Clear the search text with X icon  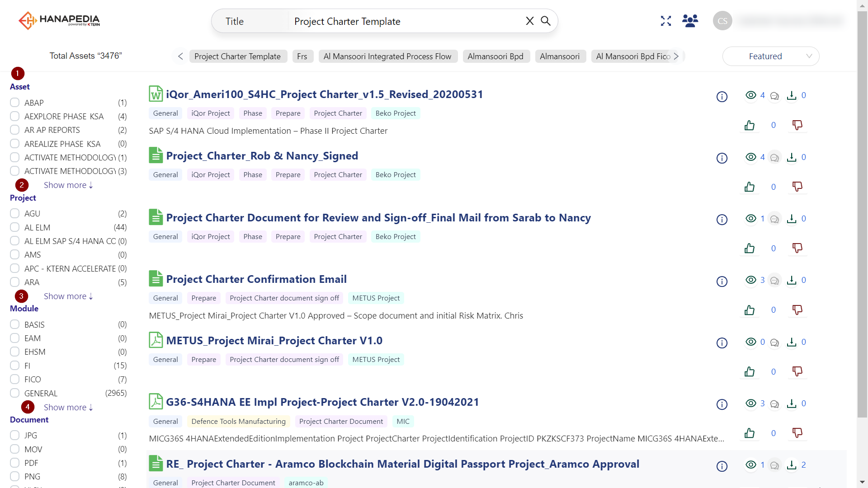(x=530, y=21)
